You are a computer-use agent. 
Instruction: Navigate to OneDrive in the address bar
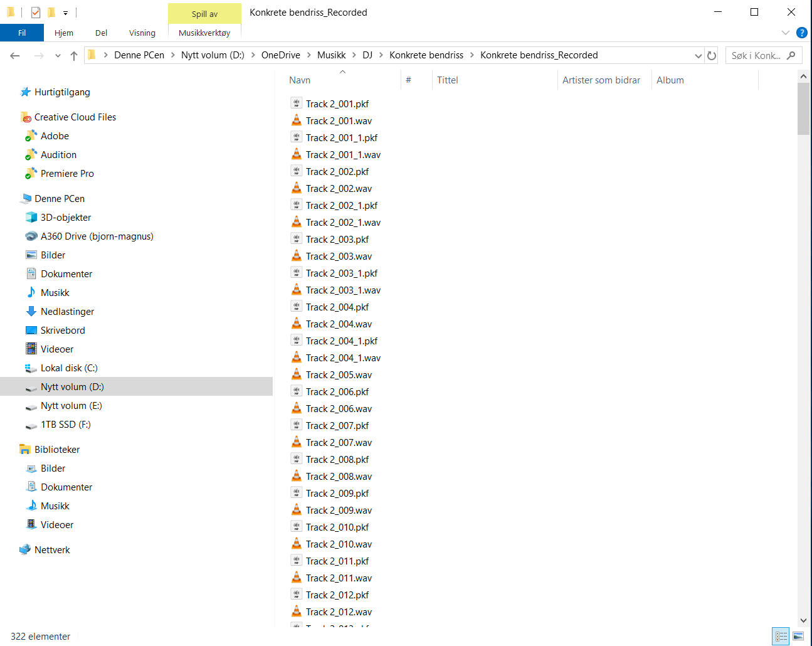[x=281, y=55]
